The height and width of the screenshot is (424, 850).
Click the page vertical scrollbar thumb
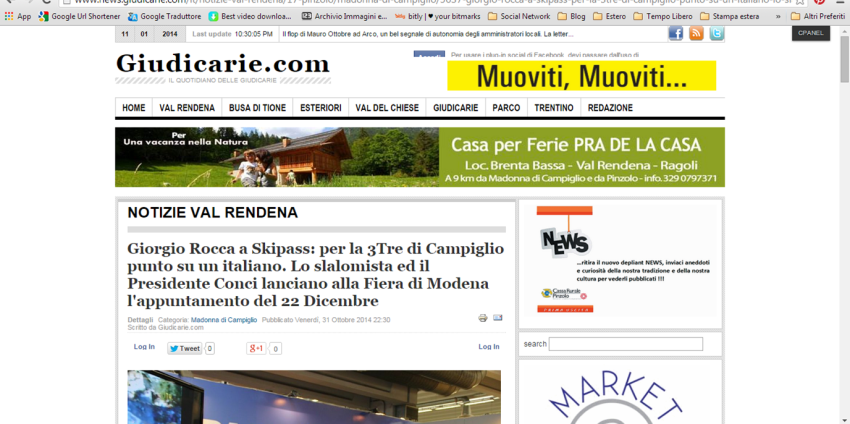tap(845, 60)
